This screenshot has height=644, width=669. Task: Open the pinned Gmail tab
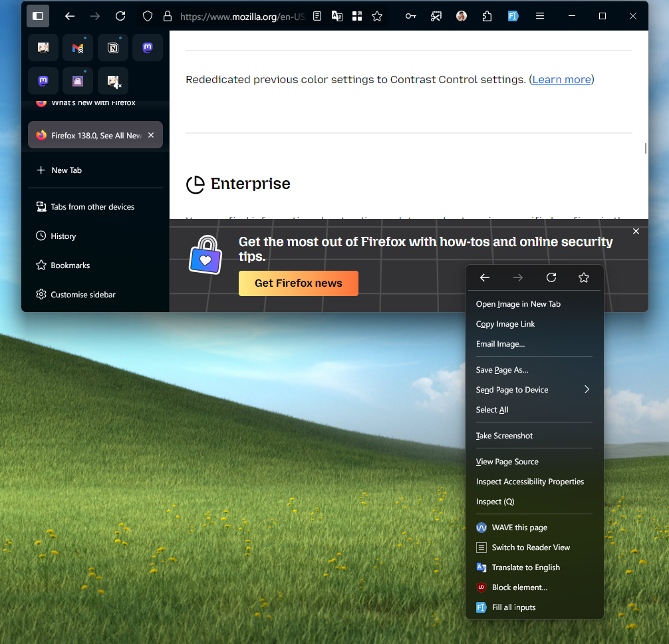[x=78, y=48]
